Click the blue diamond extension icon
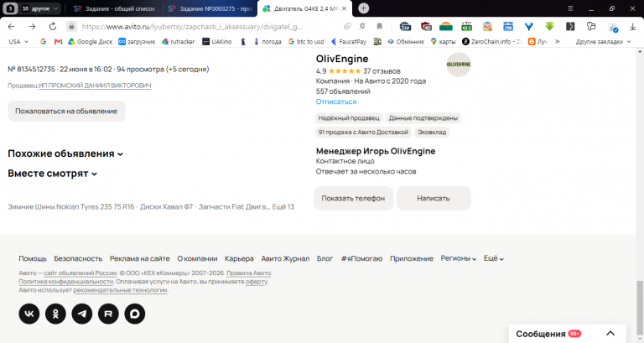 point(528,27)
